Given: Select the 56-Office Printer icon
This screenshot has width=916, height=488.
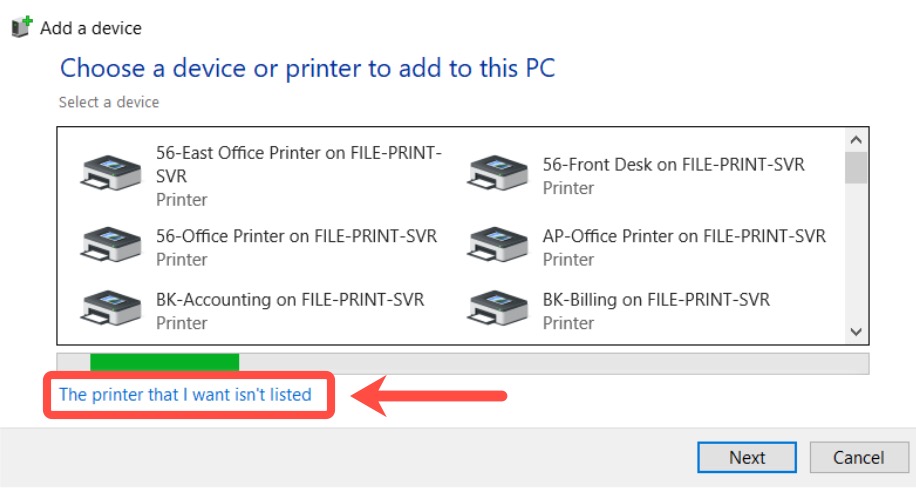Looking at the screenshot, I should (110, 244).
